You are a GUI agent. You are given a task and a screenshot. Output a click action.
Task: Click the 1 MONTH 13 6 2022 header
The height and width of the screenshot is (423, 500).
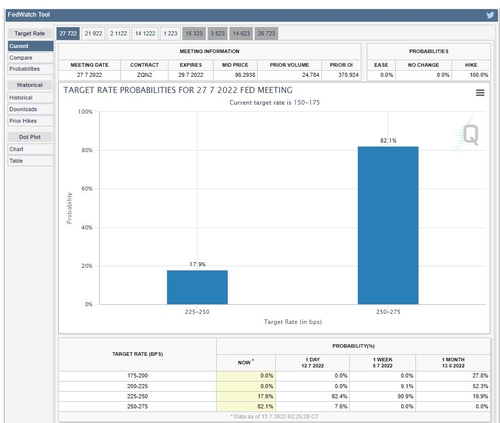click(453, 363)
